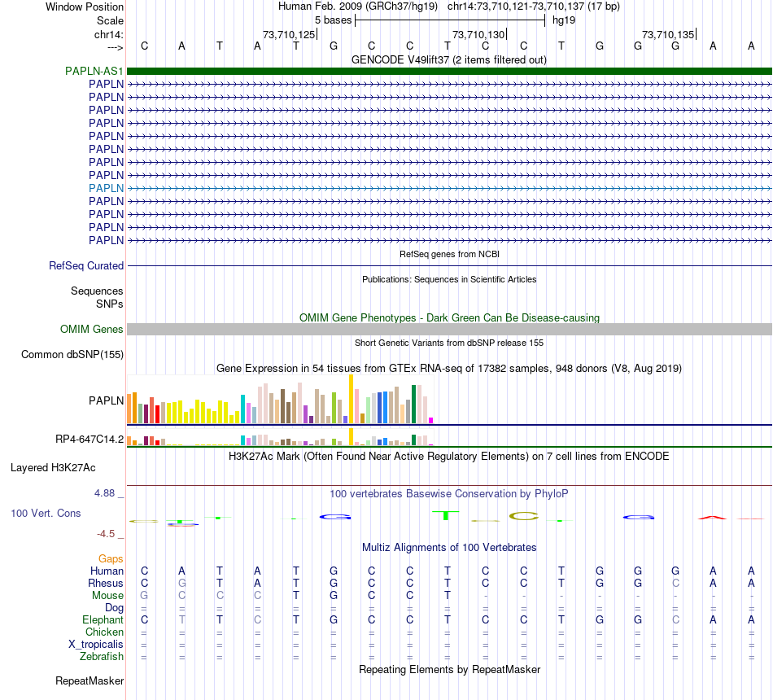Click the 'Sequences' track label
Screen dimensions: 773x700
coord(97,291)
